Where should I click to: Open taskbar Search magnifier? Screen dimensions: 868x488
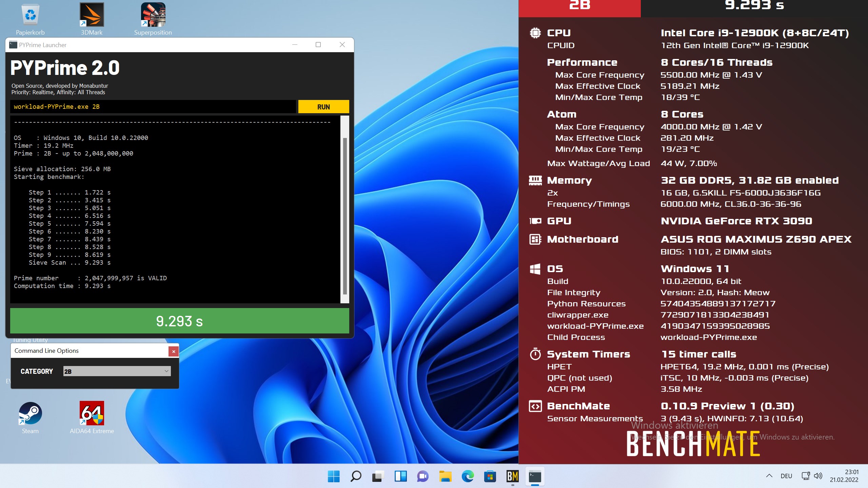(x=356, y=476)
